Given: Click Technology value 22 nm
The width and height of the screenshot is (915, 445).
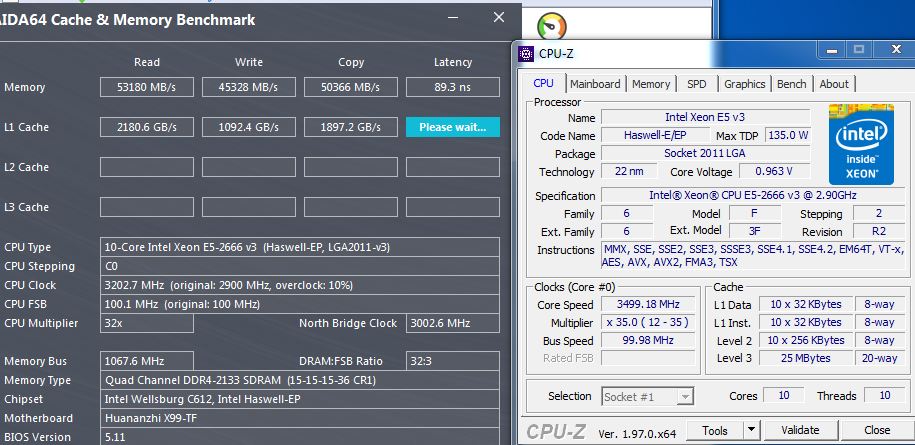Looking at the screenshot, I should point(629,171).
